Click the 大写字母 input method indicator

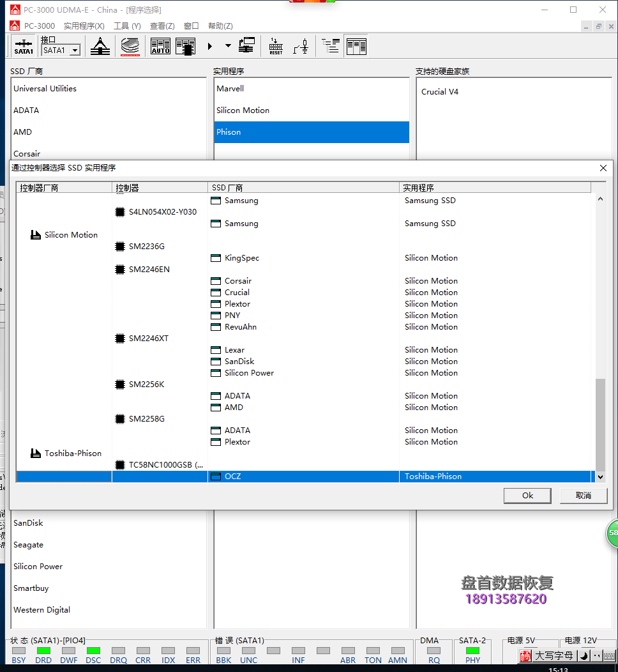pyautogui.click(x=554, y=656)
